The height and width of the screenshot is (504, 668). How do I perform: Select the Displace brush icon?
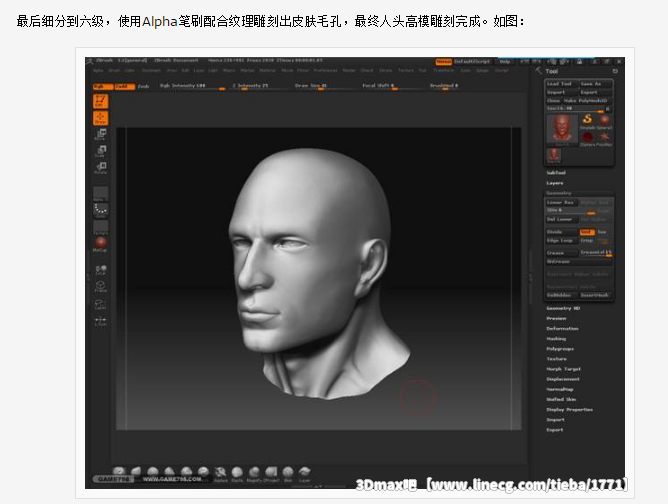click(220, 473)
